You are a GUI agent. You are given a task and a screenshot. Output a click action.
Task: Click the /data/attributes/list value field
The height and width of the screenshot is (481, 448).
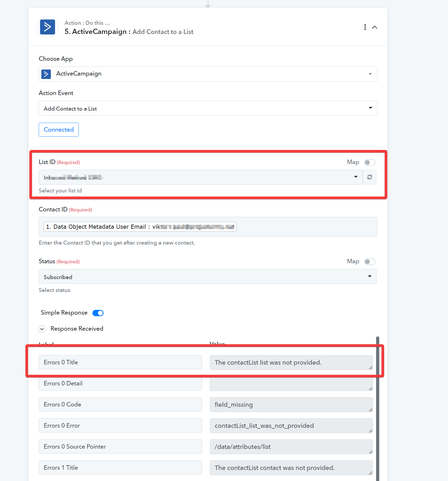291,447
